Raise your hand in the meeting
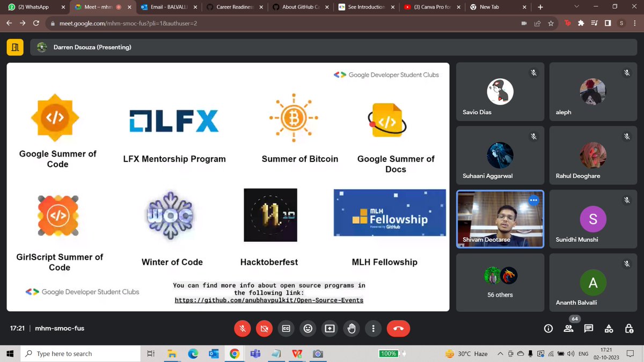Image resolution: width=644 pixels, height=362 pixels. (352, 328)
